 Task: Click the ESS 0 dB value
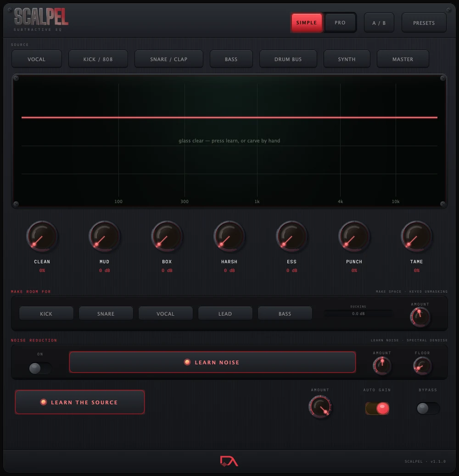292,271
